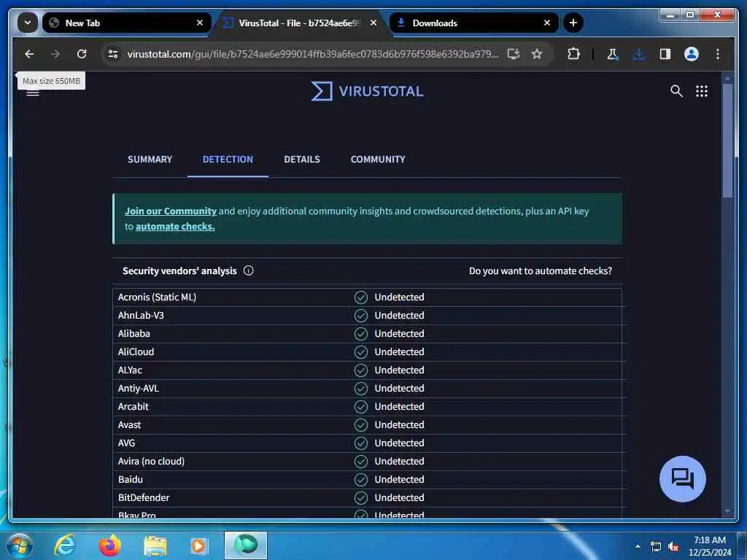Close the Downloads tab
The width and height of the screenshot is (747, 560).
(547, 23)
